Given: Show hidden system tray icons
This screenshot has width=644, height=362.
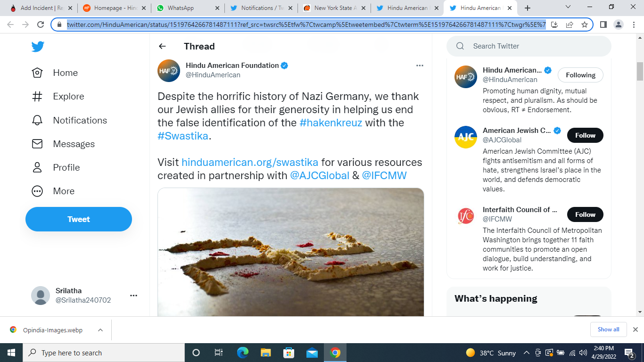Looking at the screenshot, I should (x=526, y=353).
